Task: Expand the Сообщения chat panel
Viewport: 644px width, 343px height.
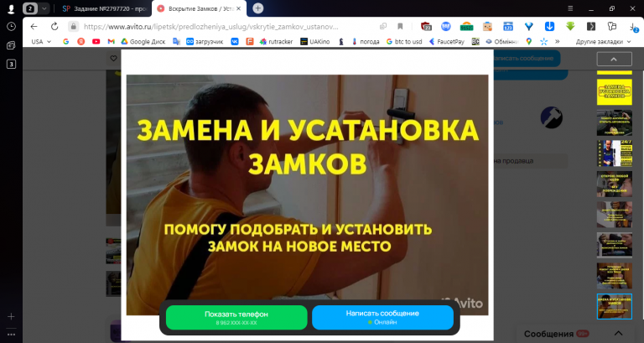Action: click(x=618, y=334)
